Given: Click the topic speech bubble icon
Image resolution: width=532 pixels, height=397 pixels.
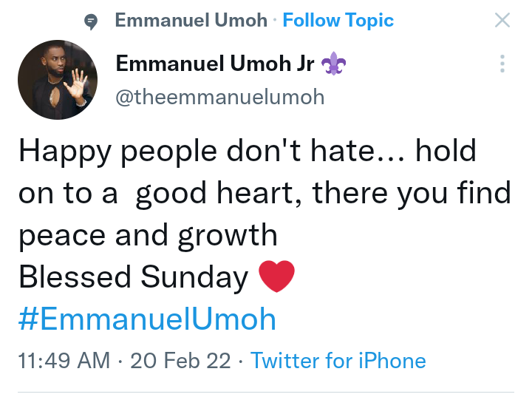Looking at the screenshot, I should pos(90,21).
